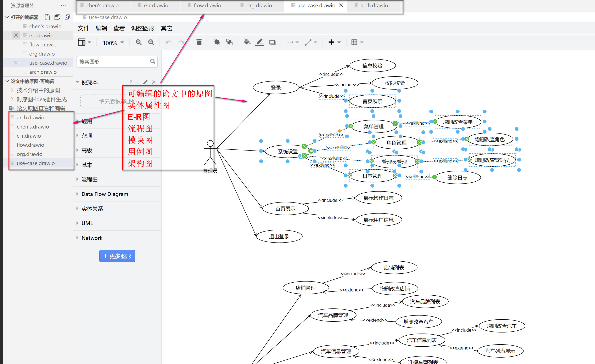Click inside the 搜索图形 search box

(x=113, y=62)
